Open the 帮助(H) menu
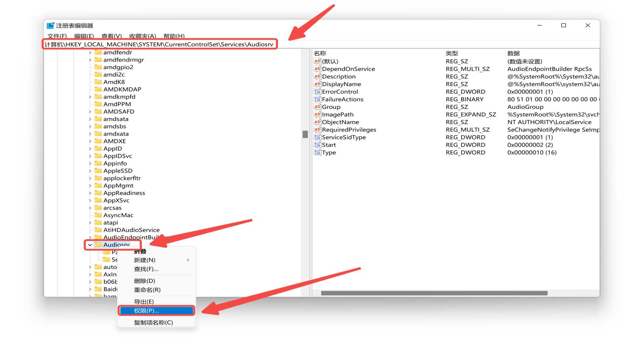Image resolution: width=644 pixels, height=362 pixels. click(x=174, y=36)
